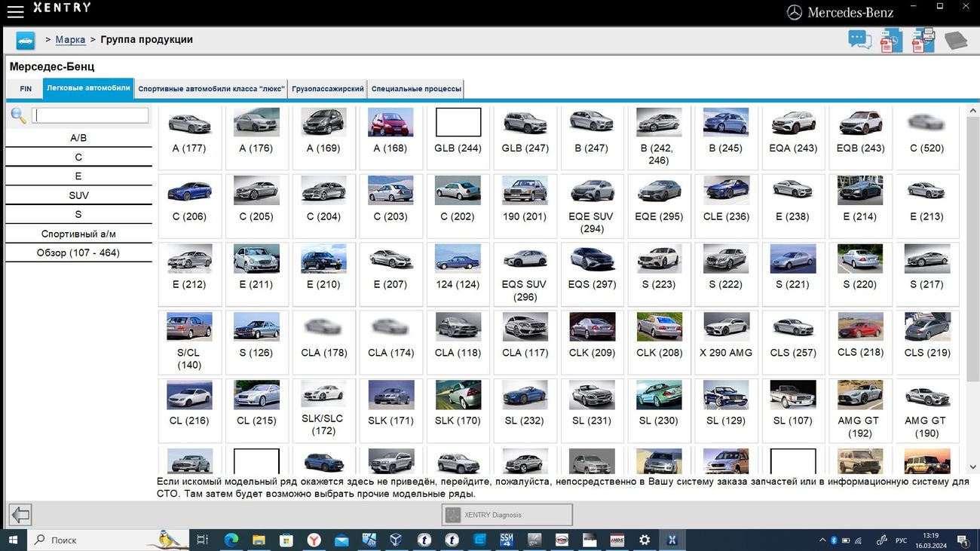This screenshot has width=980, height=551.
Task: Open Microsoft Edge from taskbar
Action: click(231, 540)
